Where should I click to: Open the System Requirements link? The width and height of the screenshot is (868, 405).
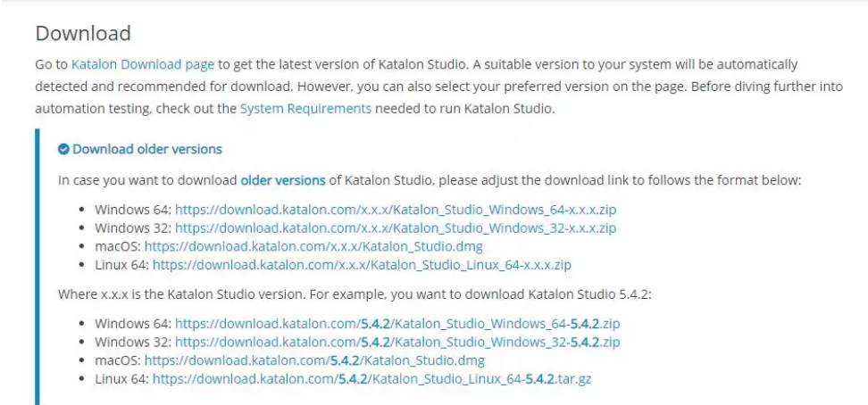click(305, 108)
